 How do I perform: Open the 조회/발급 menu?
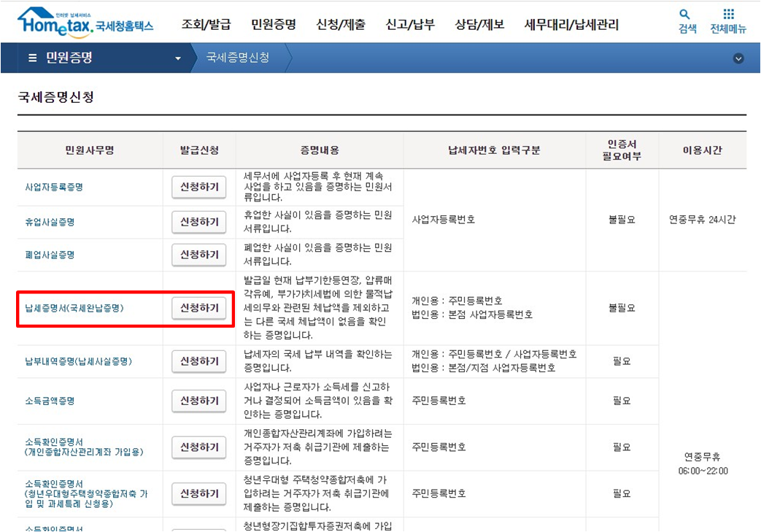coord(204,24)
